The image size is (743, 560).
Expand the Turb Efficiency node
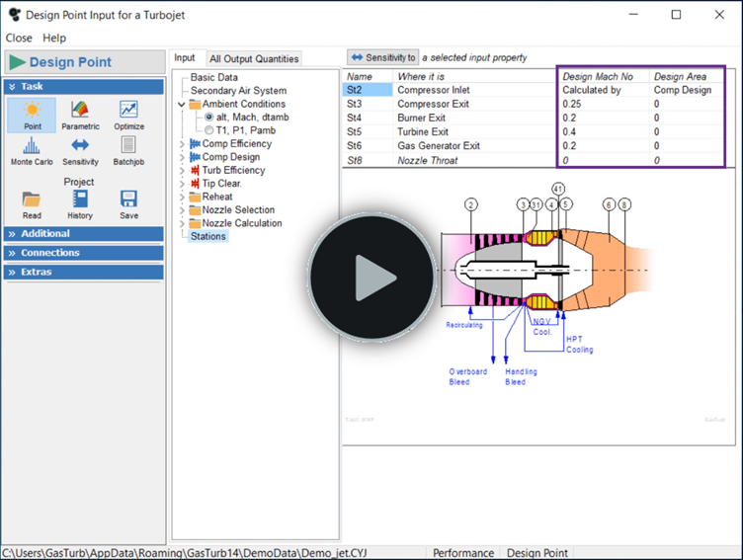[x=182, y=170]
